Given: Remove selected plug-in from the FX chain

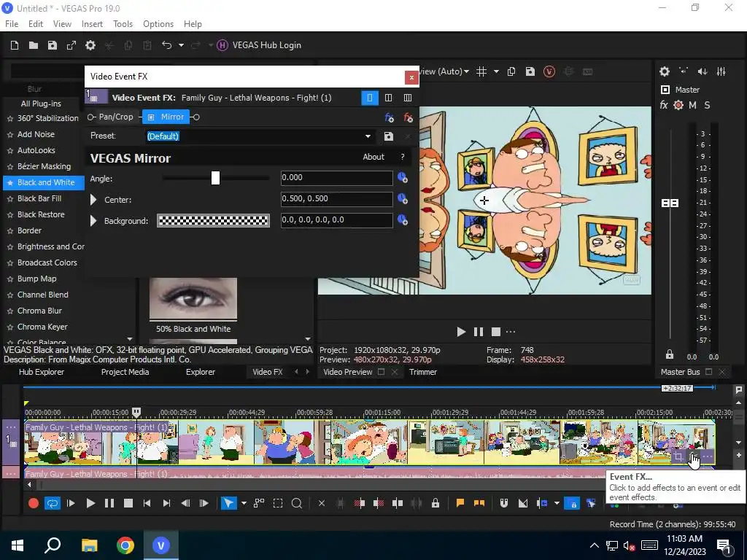Looking at the screenshot, I should [x=409, y=117].
